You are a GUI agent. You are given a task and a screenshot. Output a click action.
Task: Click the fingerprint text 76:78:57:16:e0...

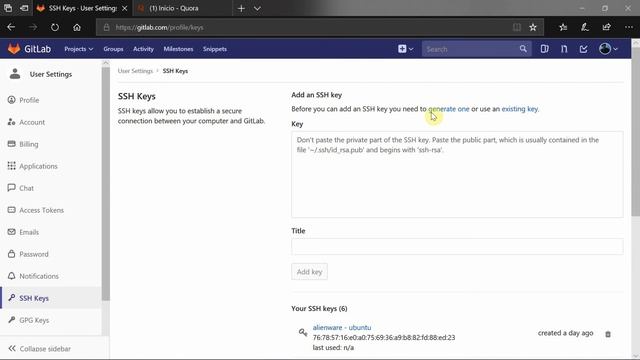pyautogui.click(x=384, y=338)
